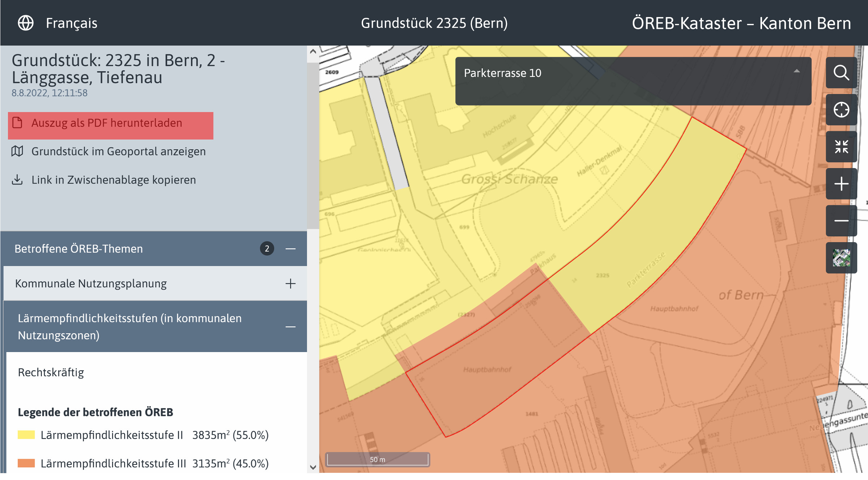Collapse Betroffene ÖREB-Themen section

pyautogui.click(x=290, y=249)
